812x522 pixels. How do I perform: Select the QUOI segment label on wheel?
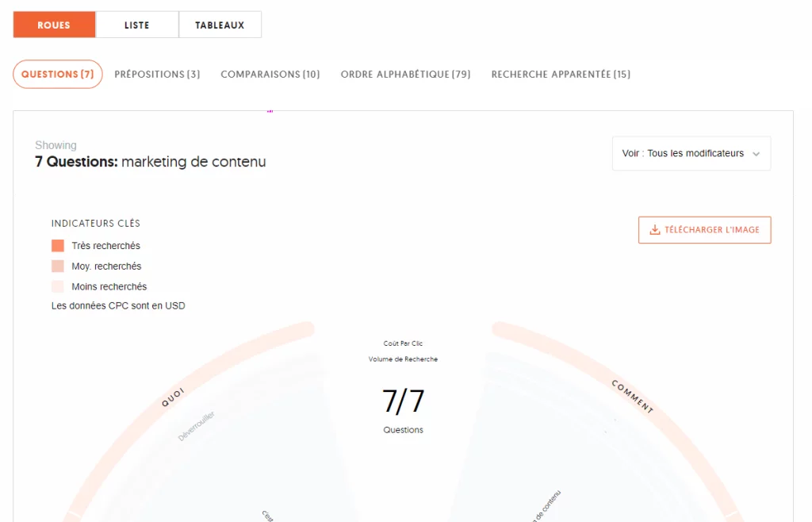click(x=173, y=397)
